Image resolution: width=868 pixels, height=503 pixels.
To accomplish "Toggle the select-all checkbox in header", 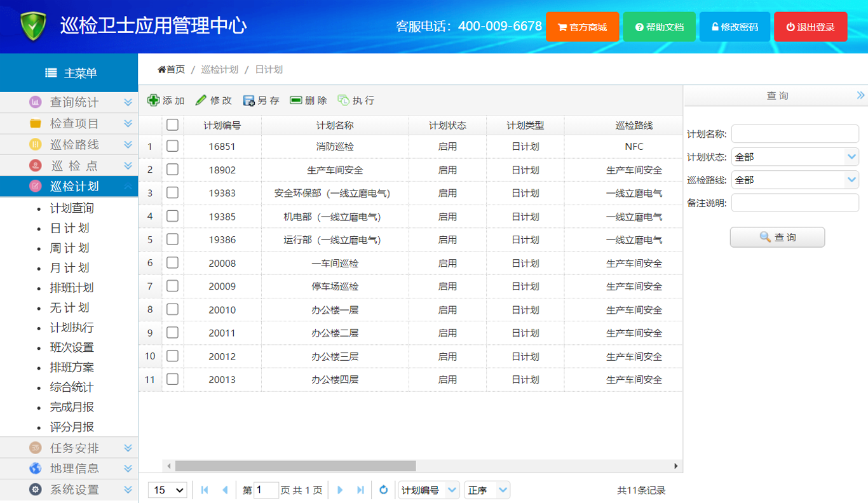I will pyautogui.click(x=172, y=125).
